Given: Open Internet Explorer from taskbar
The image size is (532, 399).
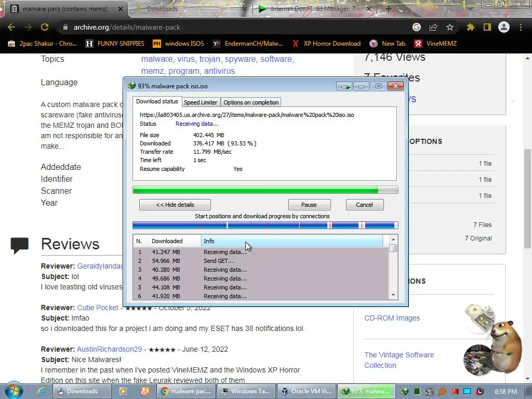Looking at the screenshot, I should point(41,391).
